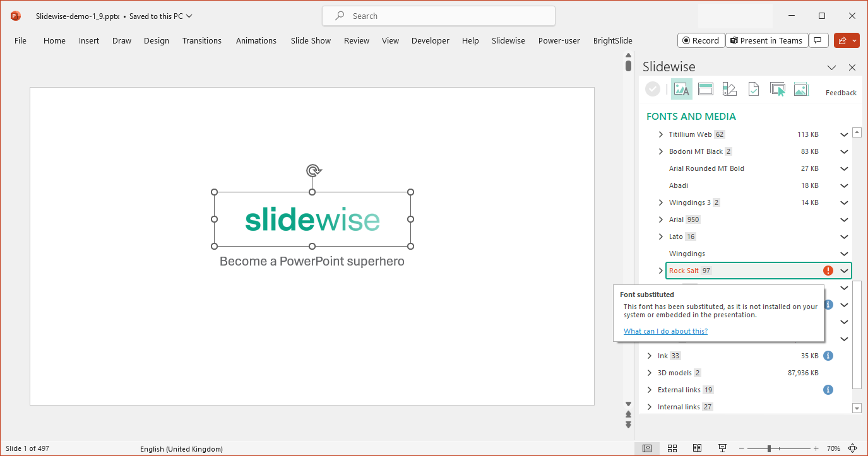Expand the 3D models tree item
The height and width of the screenshot is (456, 868).
(649, 372)
